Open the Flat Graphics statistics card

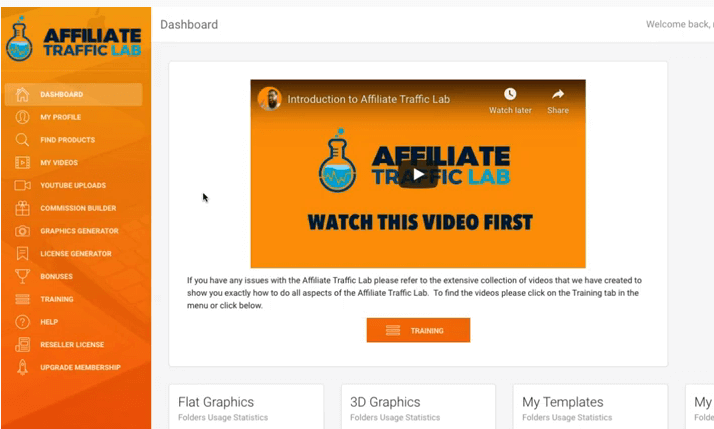(246, 406)
